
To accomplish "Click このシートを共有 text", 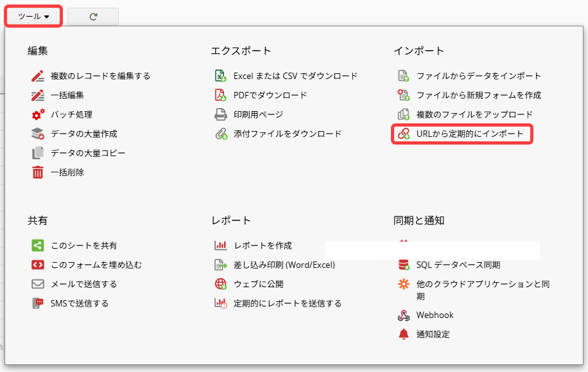I will pos(84,246).
